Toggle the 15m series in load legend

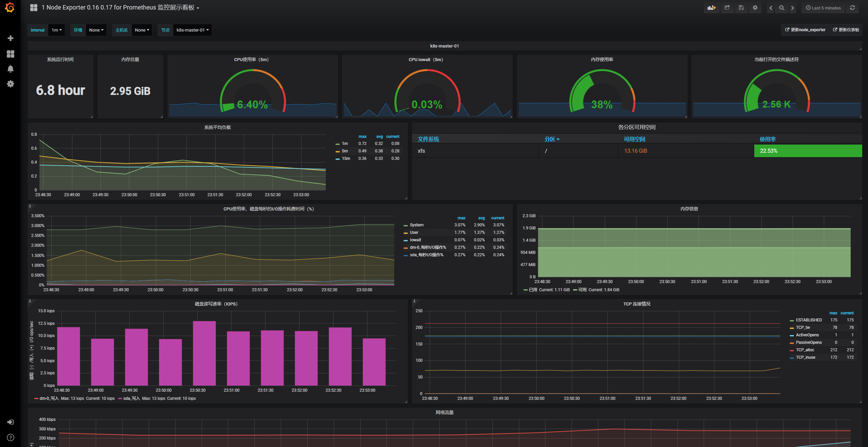point(346,159)
